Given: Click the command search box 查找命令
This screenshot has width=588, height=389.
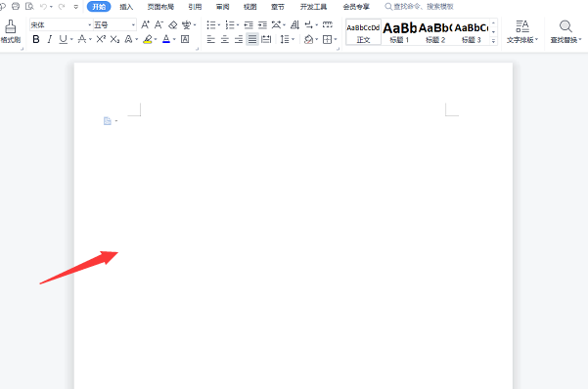Looking at the screenshot, I should [x=420, y=7].
